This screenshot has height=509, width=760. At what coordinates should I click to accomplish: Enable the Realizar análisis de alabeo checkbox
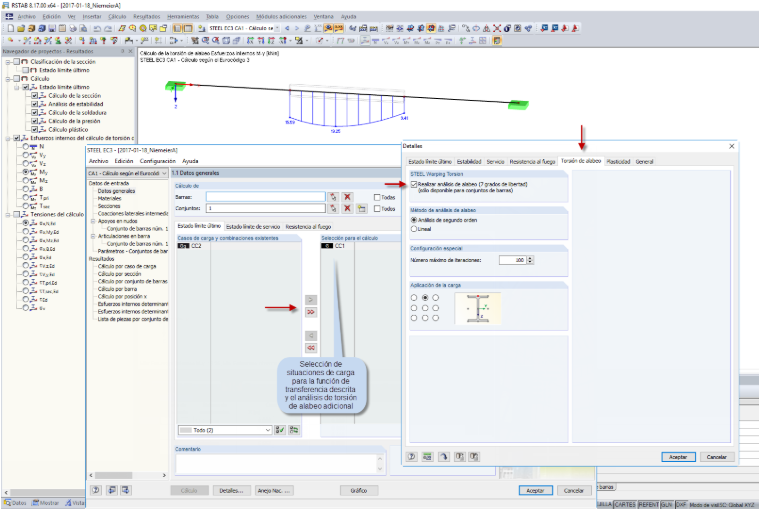point(413,184)
